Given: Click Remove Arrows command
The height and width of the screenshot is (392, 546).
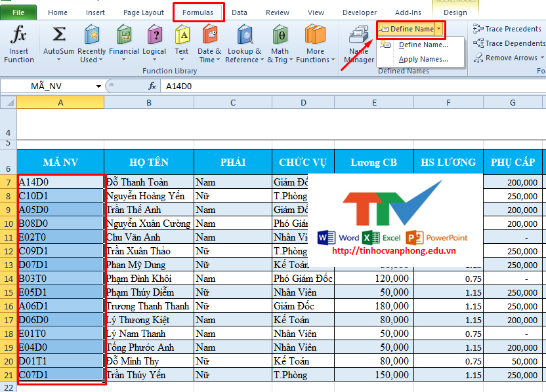Looking at the screenshot, I should [505, 58].
